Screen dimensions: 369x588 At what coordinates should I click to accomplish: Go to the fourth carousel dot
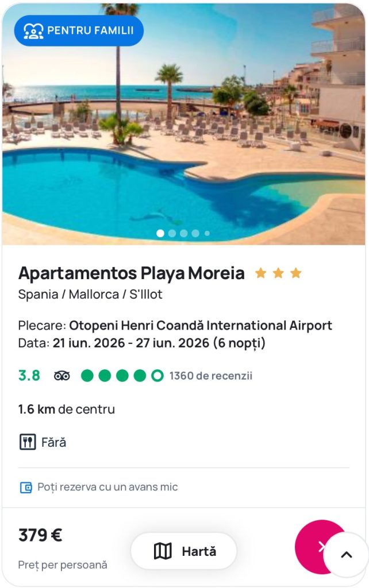[x=195, y=233]
